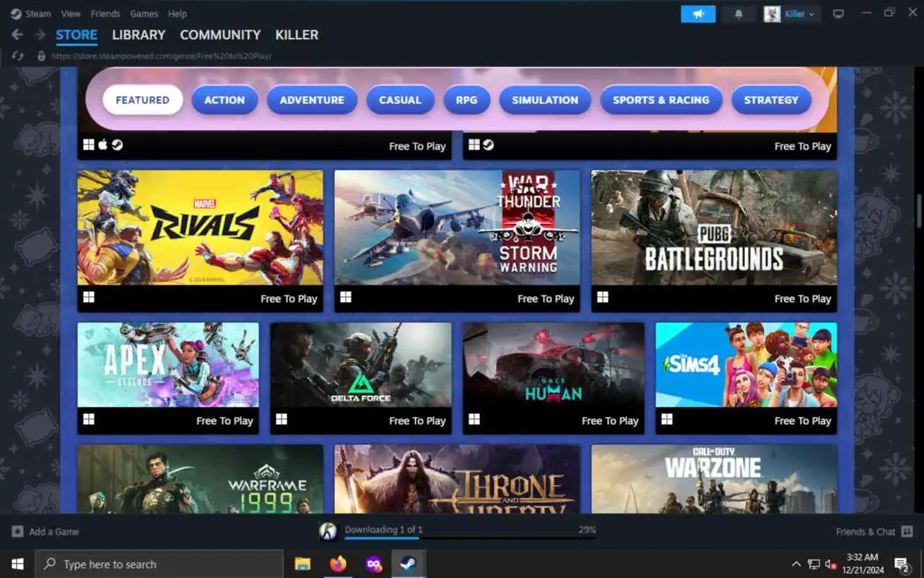
Task: Open the KILLER profile tab
Action: point(297,35)
